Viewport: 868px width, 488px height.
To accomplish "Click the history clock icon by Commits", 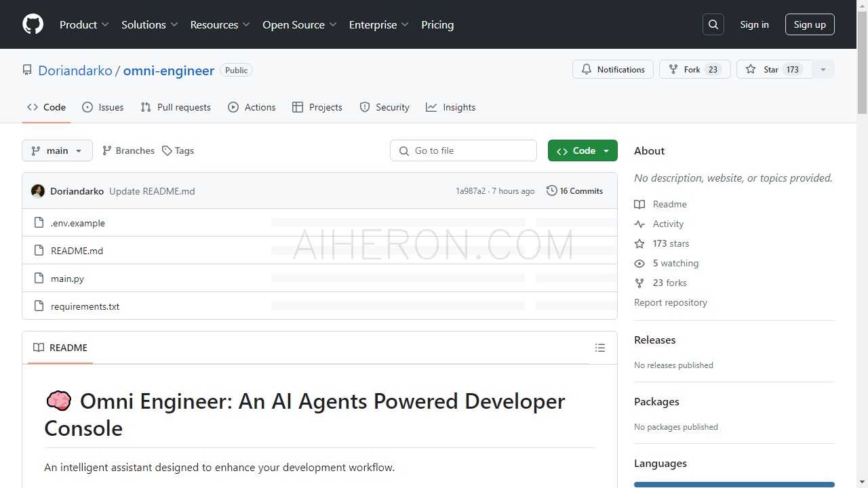I will pos(552,191).
